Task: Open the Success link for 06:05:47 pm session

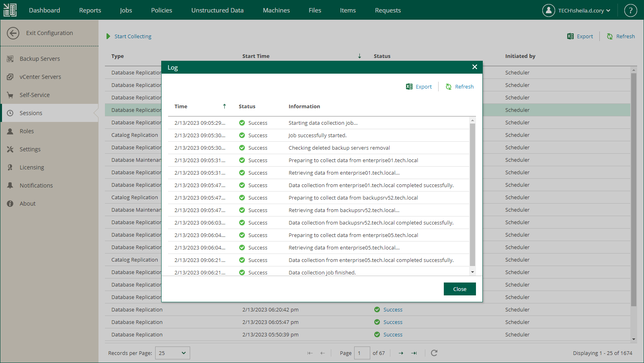Action: click(x=393, y=322)
